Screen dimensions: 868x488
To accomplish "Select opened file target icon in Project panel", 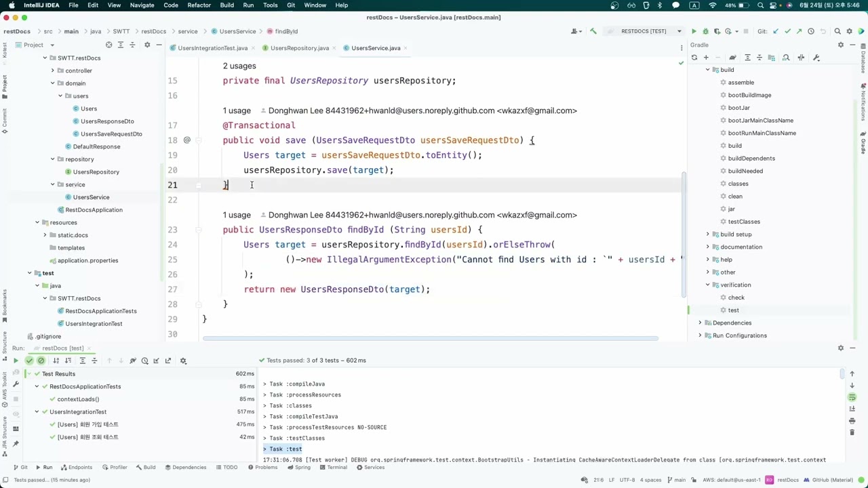I will coord(108,45).
